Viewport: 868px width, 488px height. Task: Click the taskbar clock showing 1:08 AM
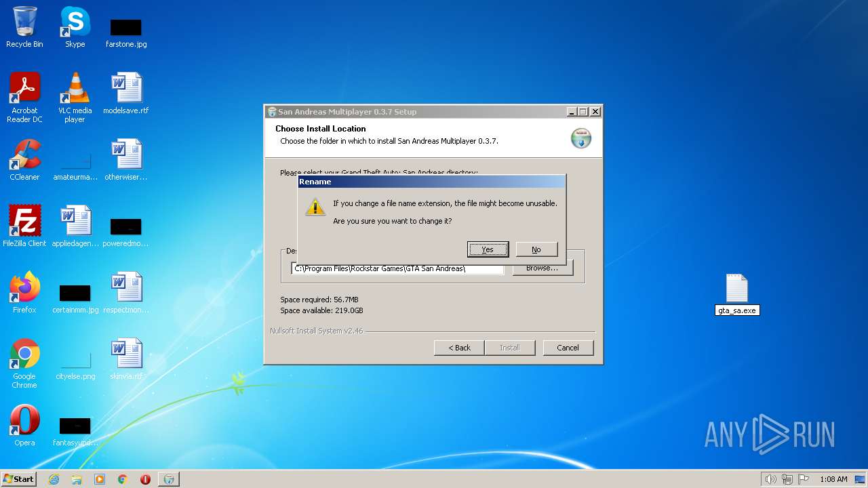coord(833,479)
